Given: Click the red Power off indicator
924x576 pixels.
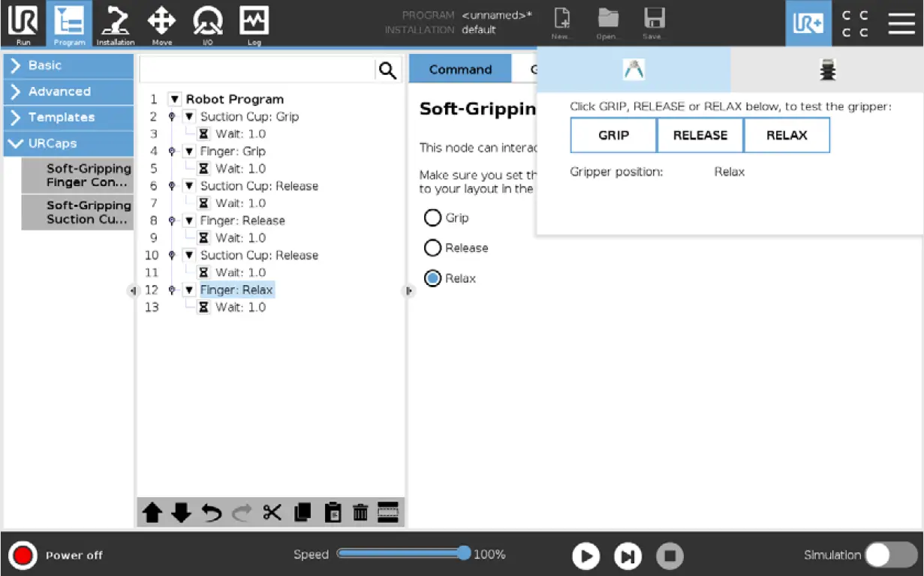Looking at the screenshot, I should point(23,556).
